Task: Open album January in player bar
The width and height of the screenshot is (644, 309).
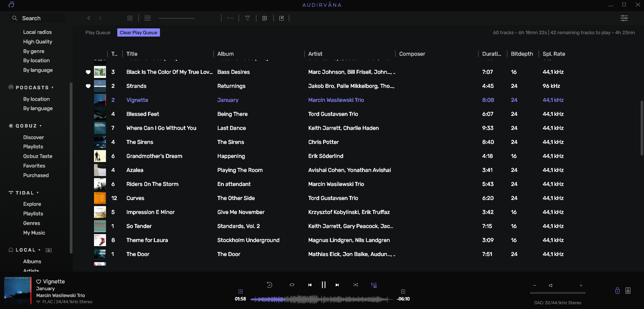Action: [45, 288]
